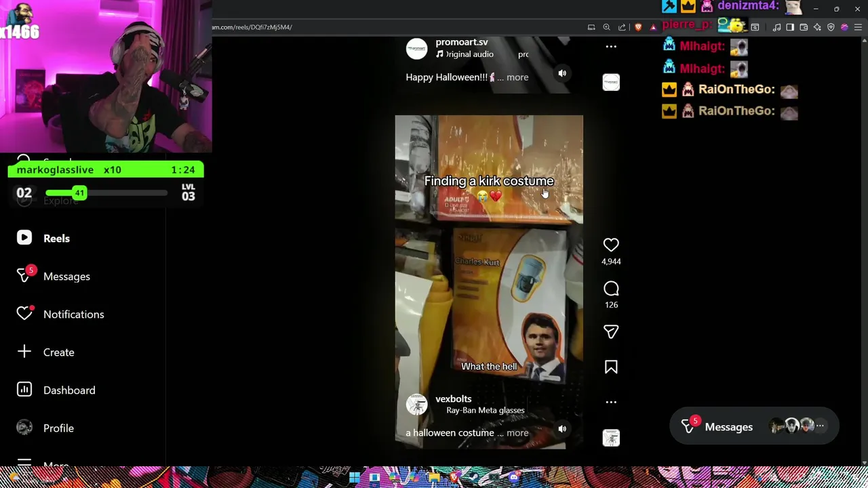Click the Create plus icon
868x488 pixels.
(24, 352)
